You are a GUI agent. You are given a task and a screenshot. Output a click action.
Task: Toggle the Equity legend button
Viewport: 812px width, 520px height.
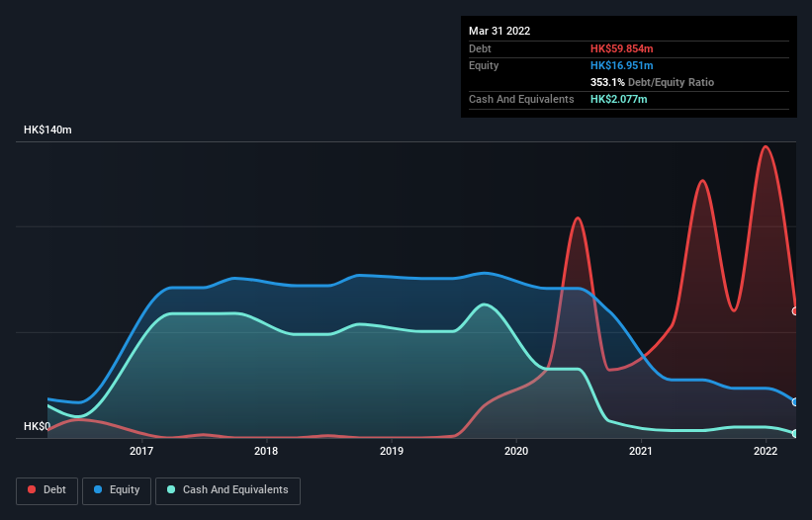(x=117, y=491)
